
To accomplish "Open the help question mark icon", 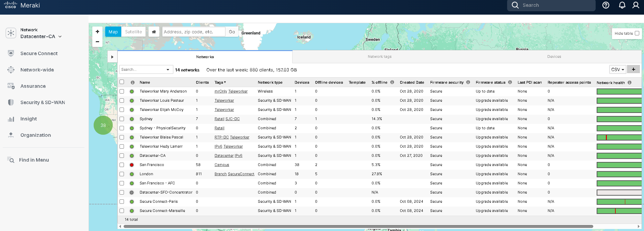I will pos(606,5).
